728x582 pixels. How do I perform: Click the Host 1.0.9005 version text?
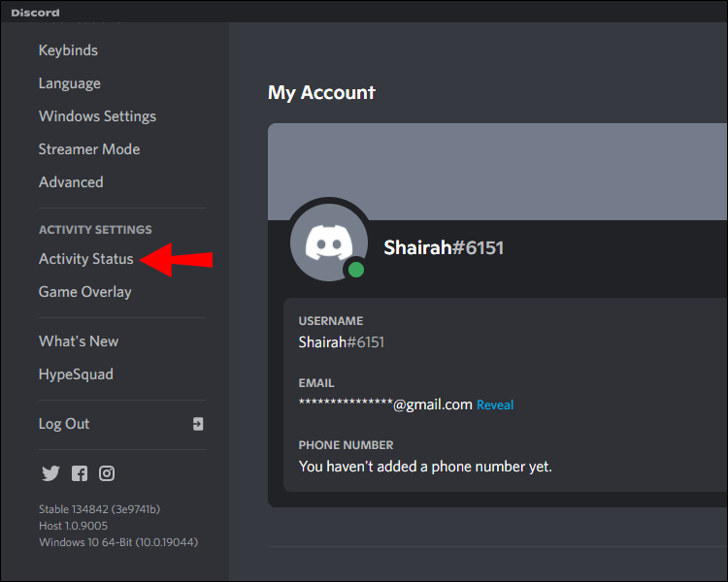(74, 526)
